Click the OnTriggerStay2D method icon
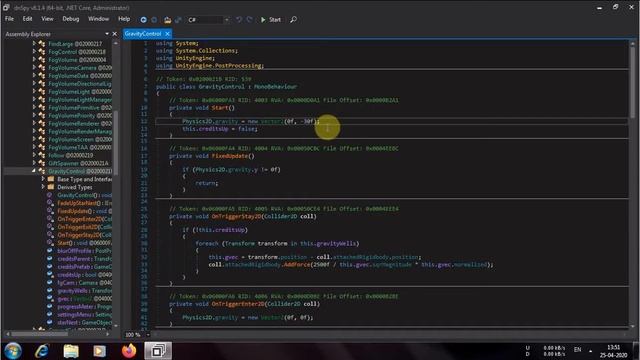 click(x=50, y=235)
